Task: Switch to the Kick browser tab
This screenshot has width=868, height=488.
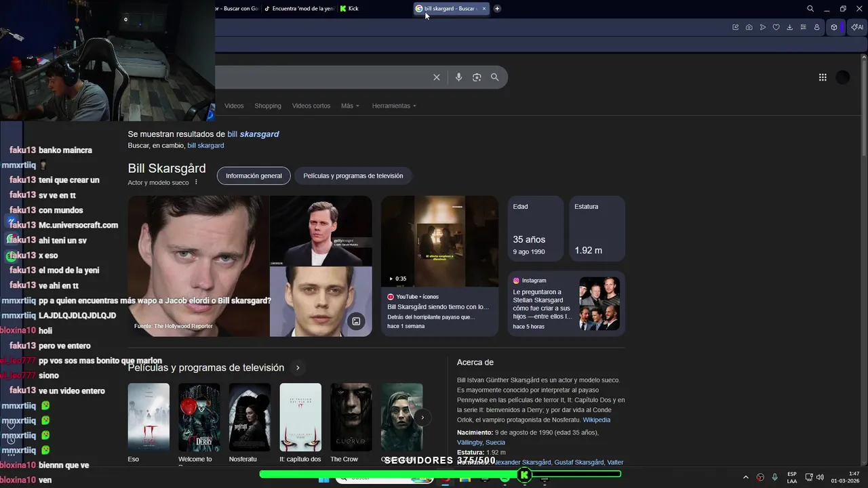Action: tap(353, 9)
